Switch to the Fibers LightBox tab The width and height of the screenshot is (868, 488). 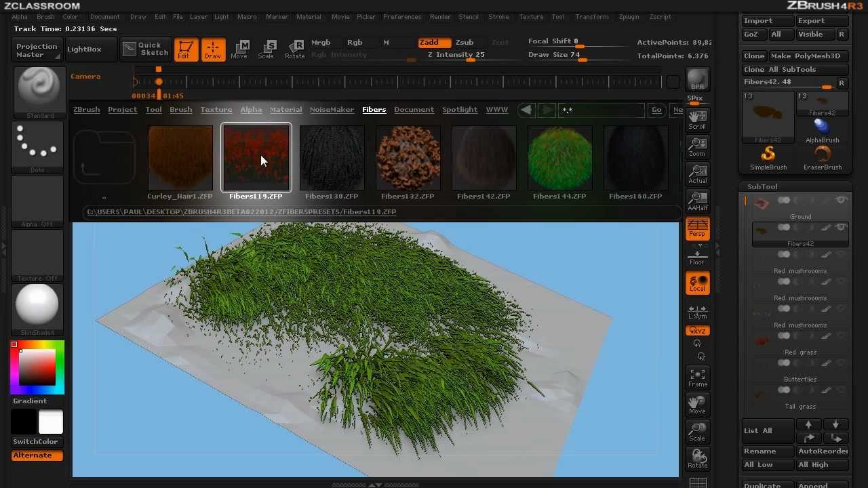374,110
